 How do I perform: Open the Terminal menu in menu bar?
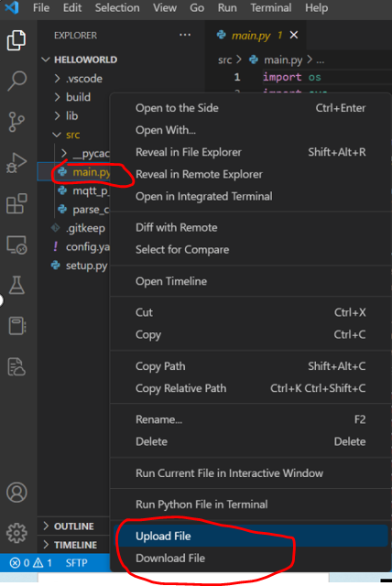tap(270, 8)
